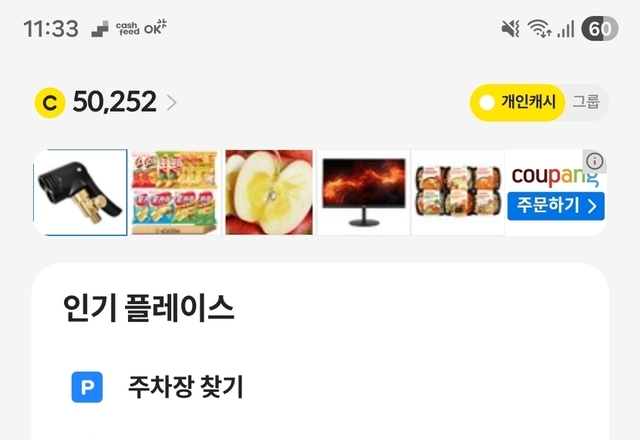Tap the white toggle knob circle
The image size is (640, 440).
point(487,103)
